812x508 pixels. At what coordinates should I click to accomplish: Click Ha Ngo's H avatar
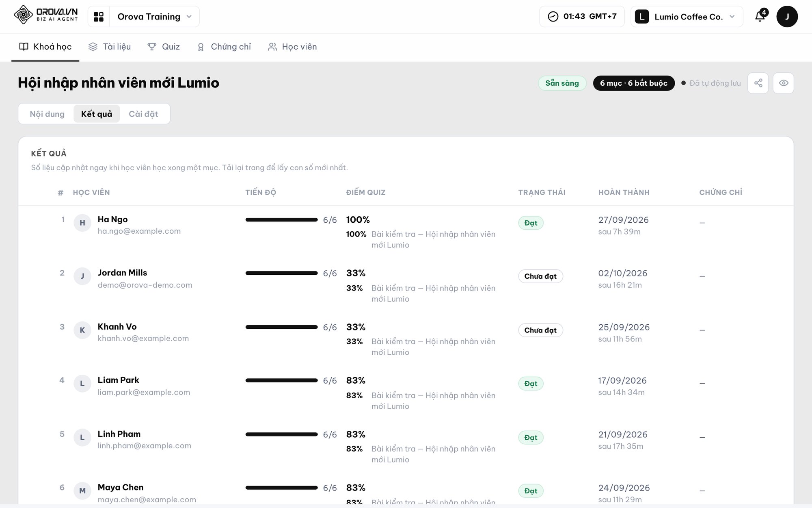(82, 223)
